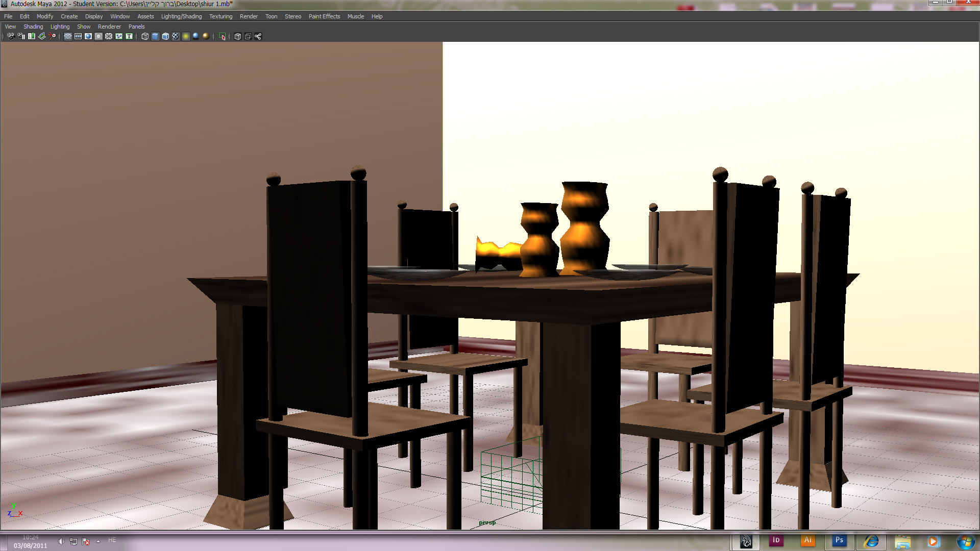Image resolution: width=980 pixels, height=551 pixels.
Task: Click the Isolate Select icon
Action: coord(223,36)
